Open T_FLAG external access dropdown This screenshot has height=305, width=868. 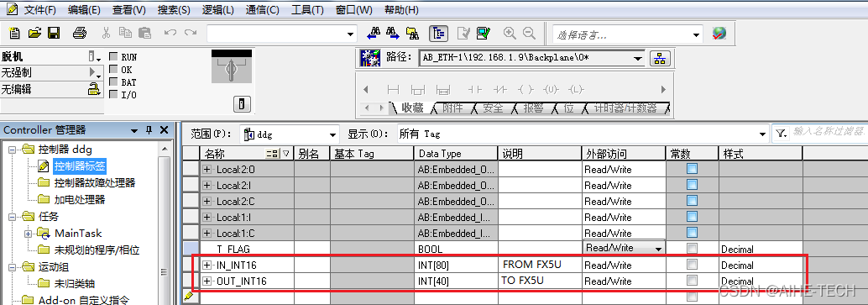[658, 249]
